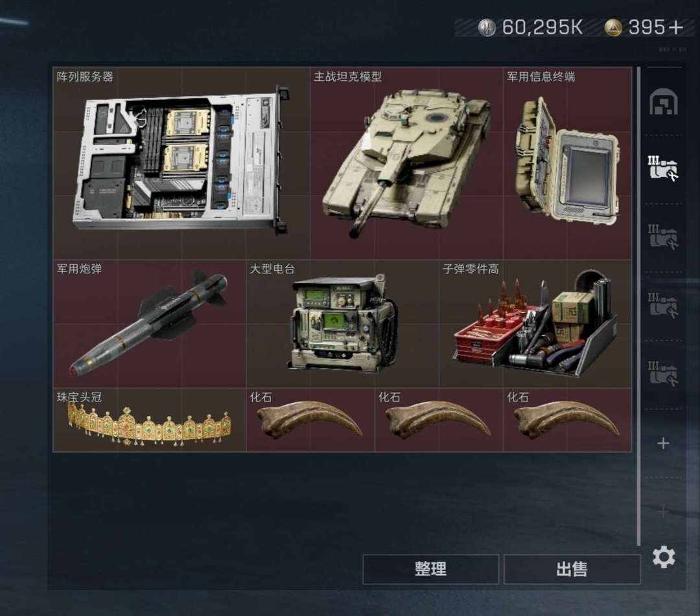Add premium currency with plus beside 395
Screen dimensions: 700x616
tap(676, 28)
